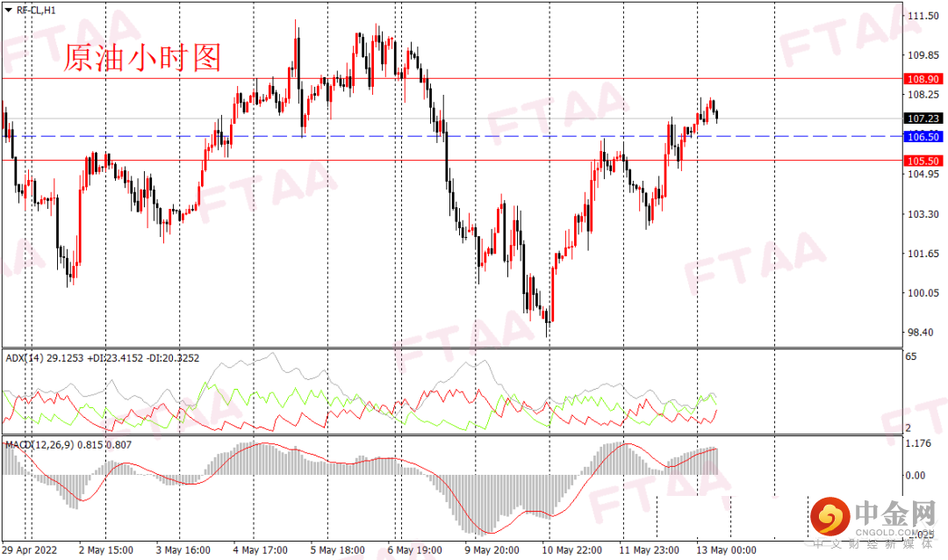Click the ADX(14) indicator label
This screenshot has height=560, width=948.
point(25,358)
